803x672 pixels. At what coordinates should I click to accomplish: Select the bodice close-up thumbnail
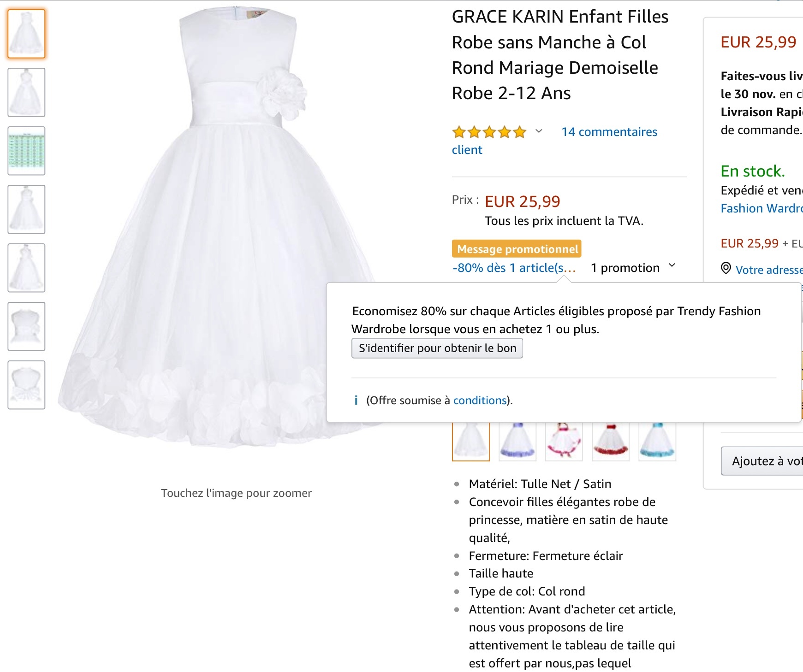click(x=26, y=326)
